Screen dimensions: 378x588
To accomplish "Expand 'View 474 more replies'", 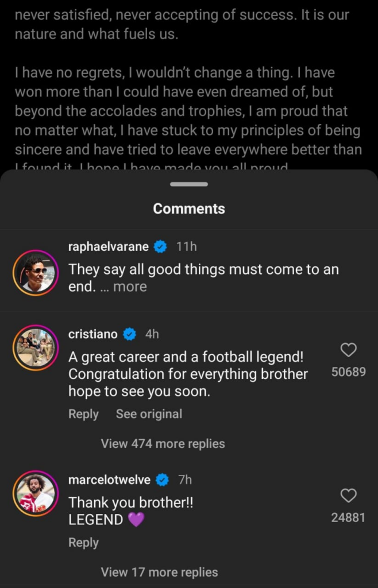I will 163,443.
